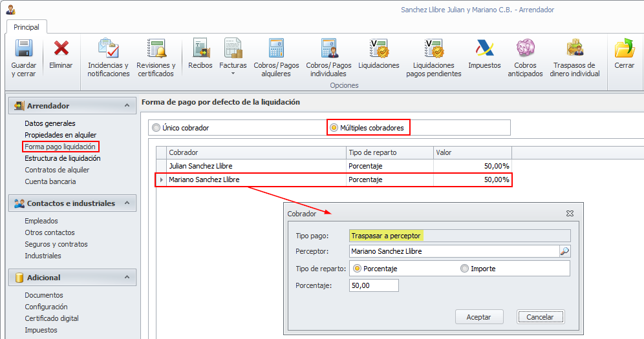The width and height of the screenshot is (644, 339).
Task: Click the Cancelar button
Action: point(540,317)
